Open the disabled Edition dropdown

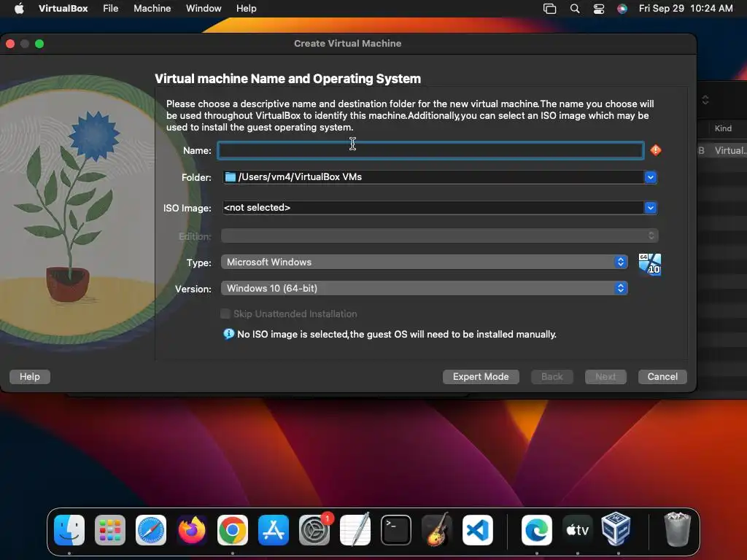(439, 236)
